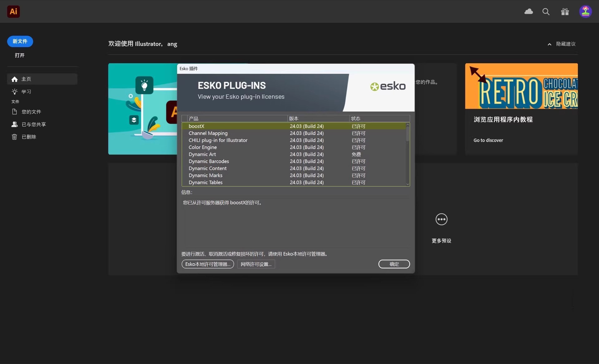Open the user account avatar
The image size is (599, 364).
[x=586, y=12]
